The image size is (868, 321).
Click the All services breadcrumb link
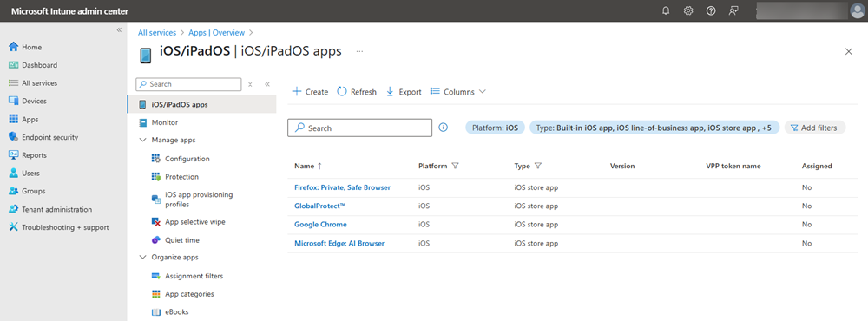[x=157, y=33]
